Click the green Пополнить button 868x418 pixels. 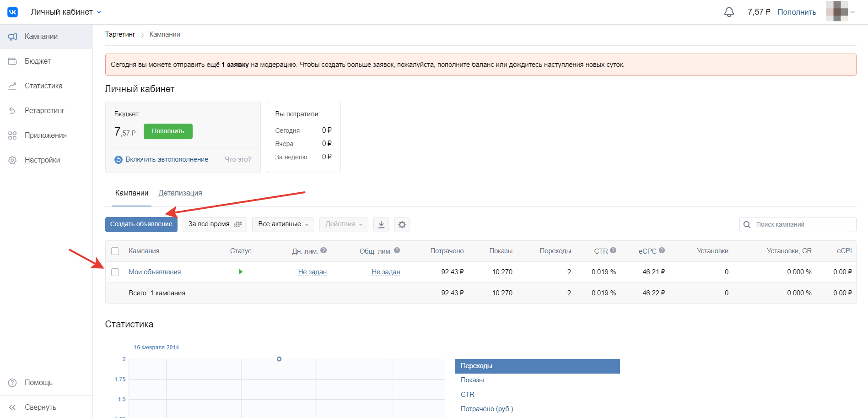(168, 131)
